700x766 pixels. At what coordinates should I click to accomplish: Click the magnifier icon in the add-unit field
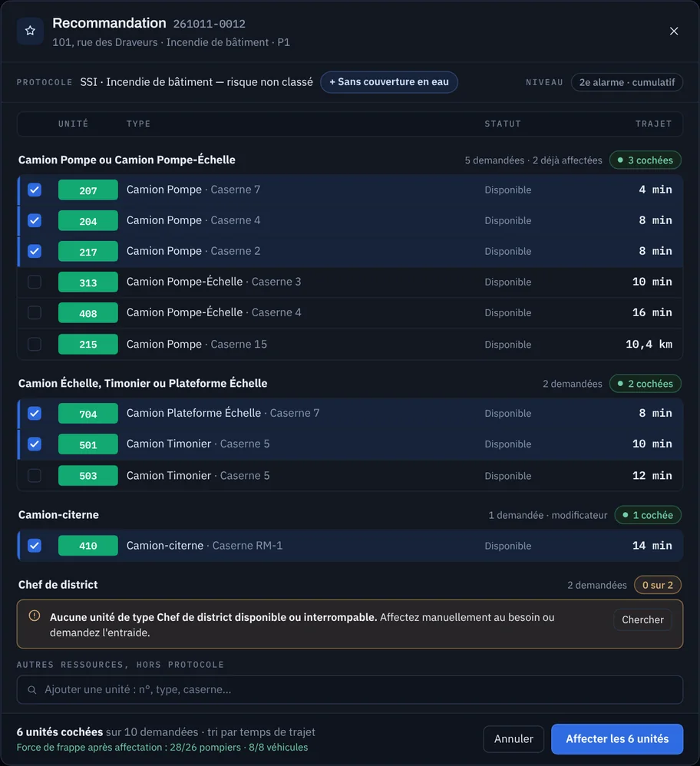pos(32,690)
